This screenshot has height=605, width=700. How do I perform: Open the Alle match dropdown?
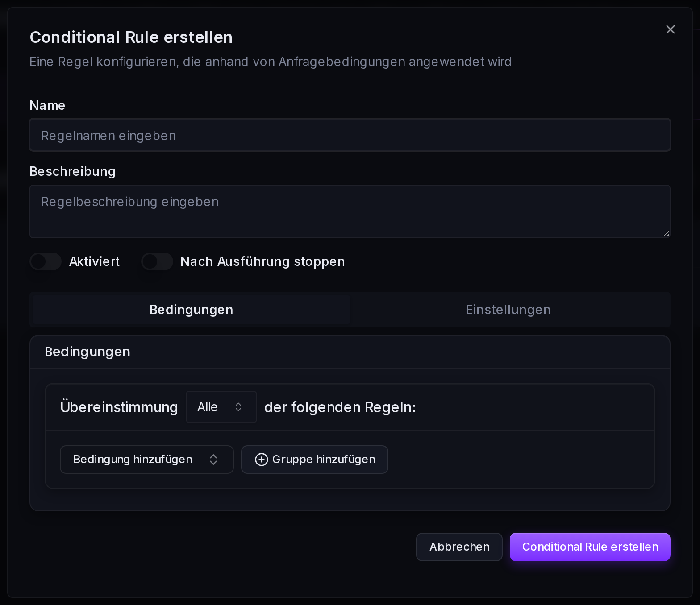pos(221,407)
